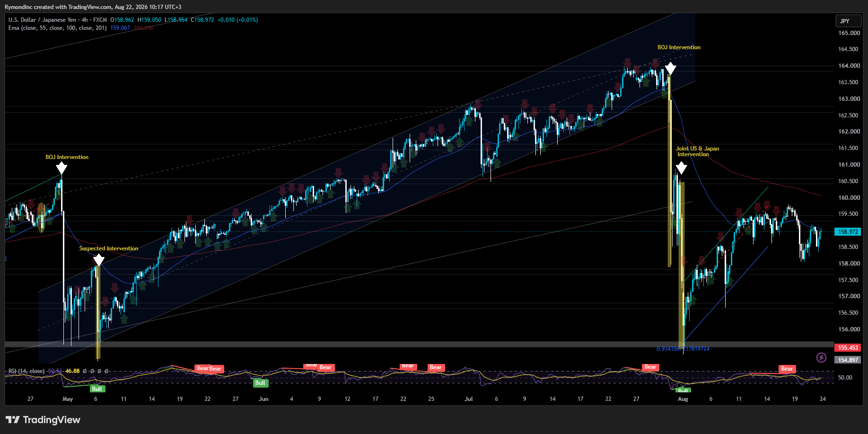Click the 157.500 price axis label
This screenshot has height=434, width=868.
click(849, 280)
